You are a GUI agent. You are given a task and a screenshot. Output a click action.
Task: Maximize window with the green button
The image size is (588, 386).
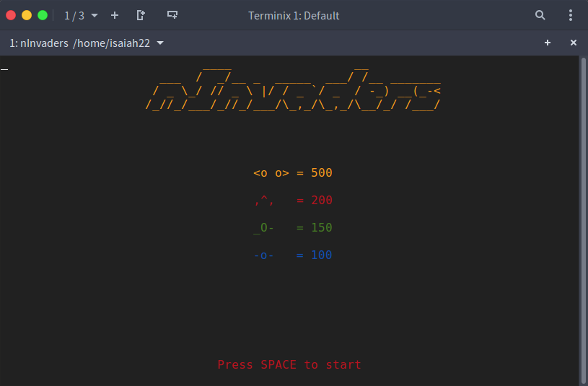(43, 15)
